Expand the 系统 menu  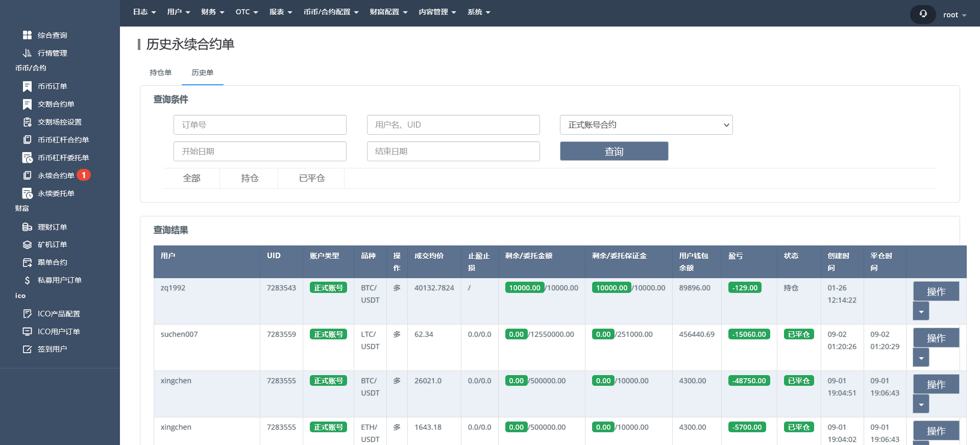tap(479, 12)
